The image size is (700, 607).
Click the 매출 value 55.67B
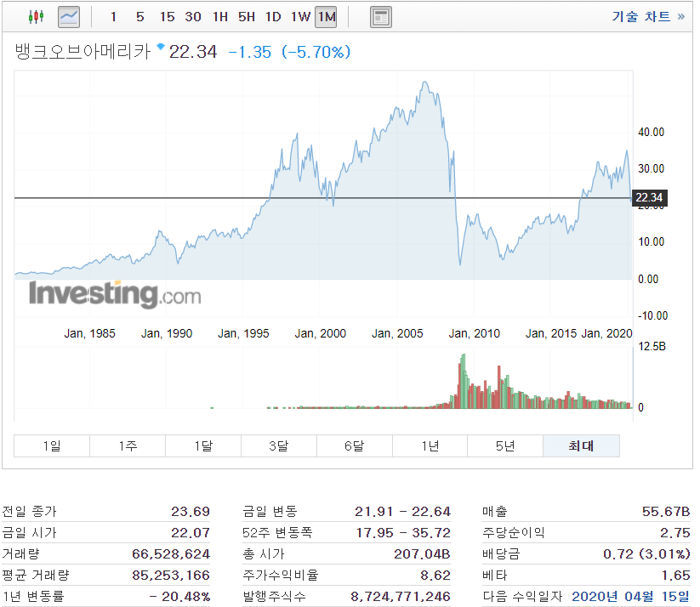point(666,512)
